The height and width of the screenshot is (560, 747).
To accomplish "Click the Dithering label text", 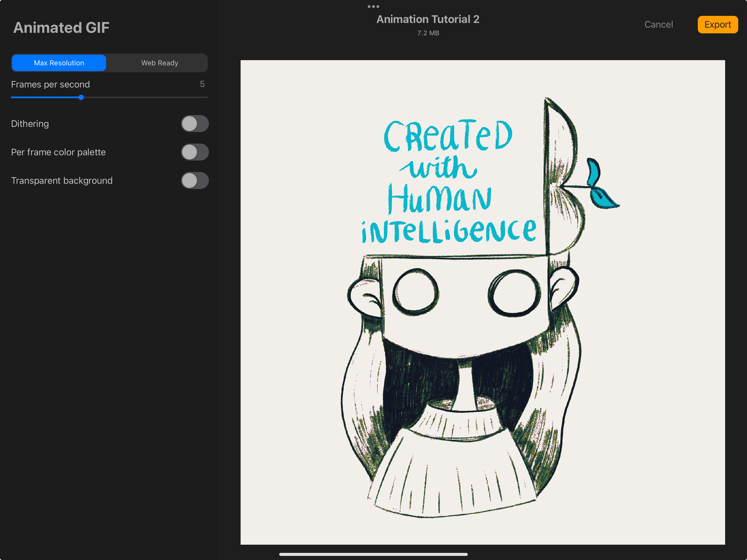I will pos(30,124).
